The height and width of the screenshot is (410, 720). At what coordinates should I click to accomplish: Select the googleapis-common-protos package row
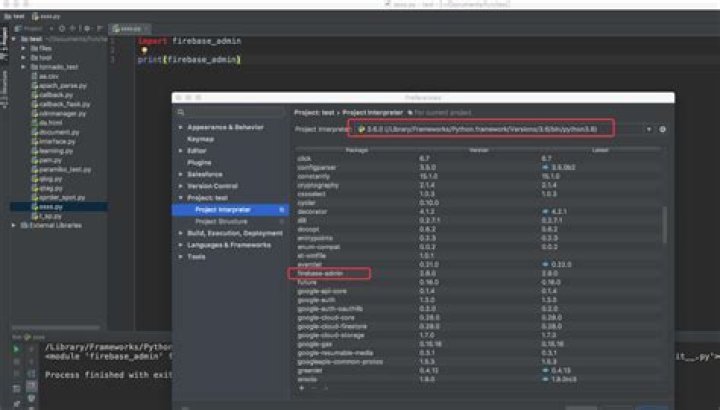478,362
